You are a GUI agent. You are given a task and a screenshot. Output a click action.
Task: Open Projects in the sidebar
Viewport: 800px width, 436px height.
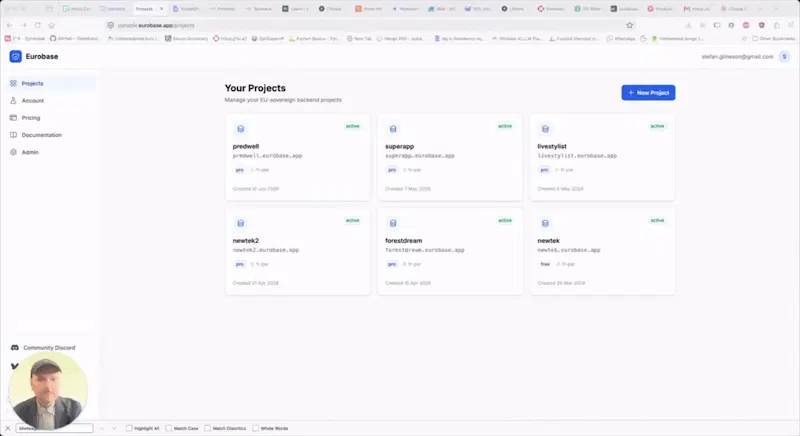pyautogui.click(x=52, y=83)
